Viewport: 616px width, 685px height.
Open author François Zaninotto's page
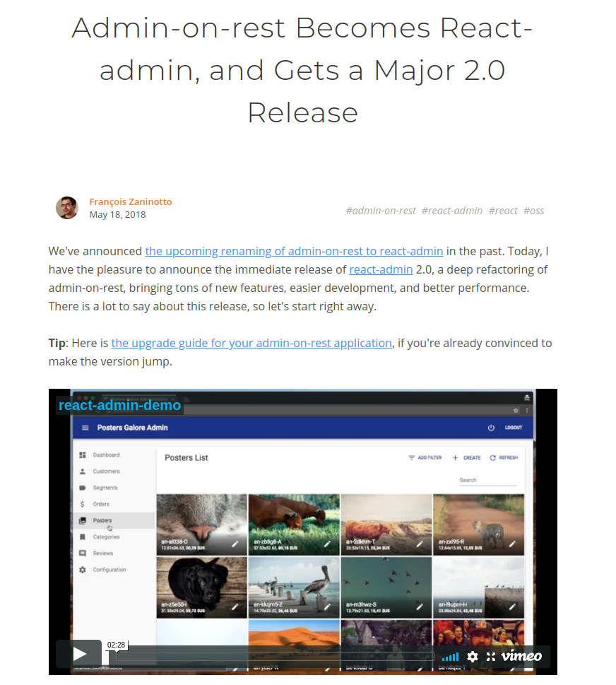tap(131, 202)
